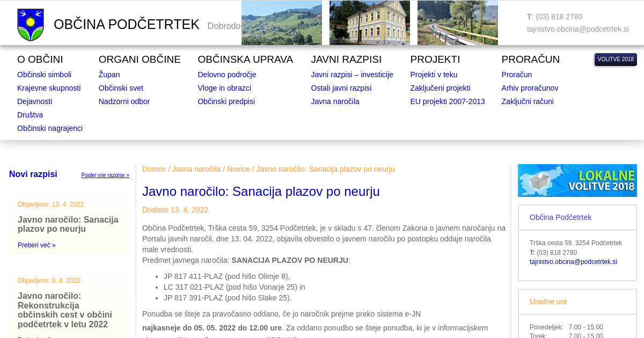Click Preberi več under Sanacija plazov
The image size is (644, 338).
[36, 245]
